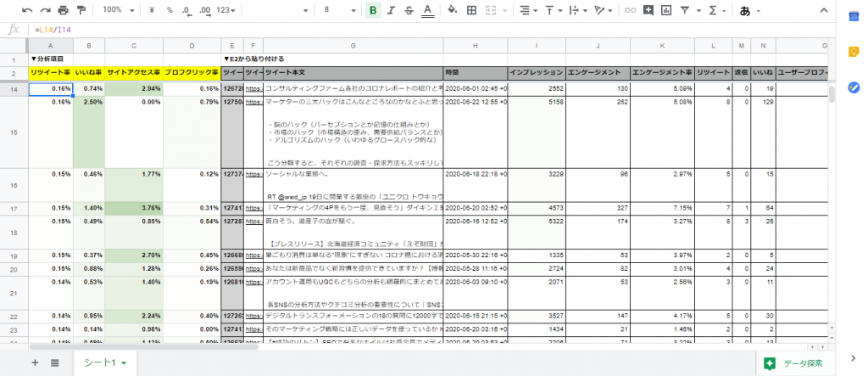
Task: Insert a comment via toolbar icon
Action: [x=648, y=10]
